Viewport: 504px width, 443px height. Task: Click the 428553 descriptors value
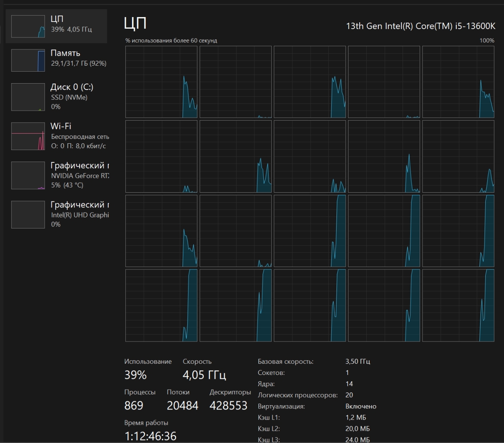pyautogui.click(x=228, y=406)
